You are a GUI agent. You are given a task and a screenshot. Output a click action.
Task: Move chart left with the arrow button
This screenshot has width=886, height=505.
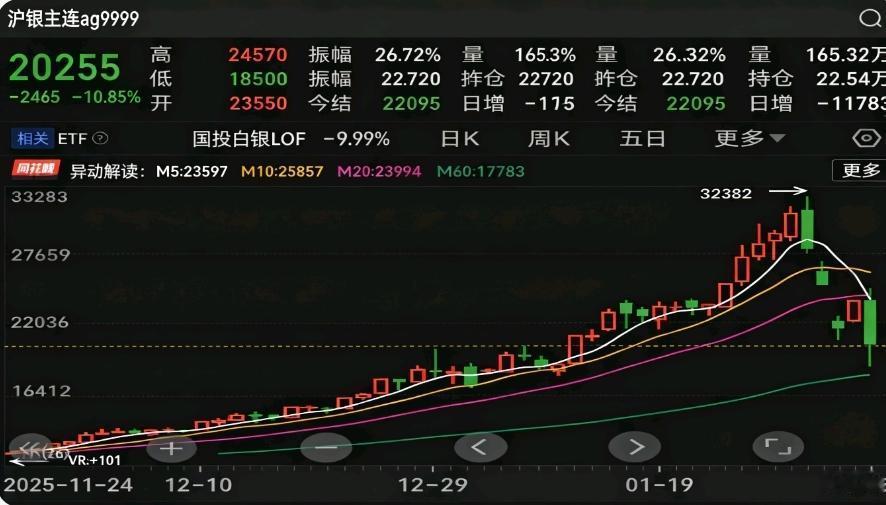(480, 447)
